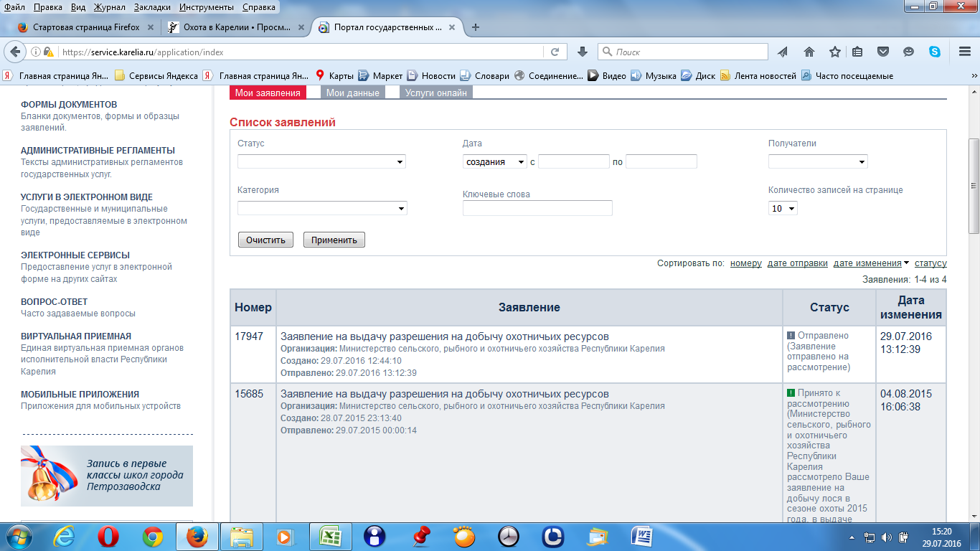Screen dimensions: 980x551
Task: Open Excel from the Windows taskbar
Action: pos(329,536)
